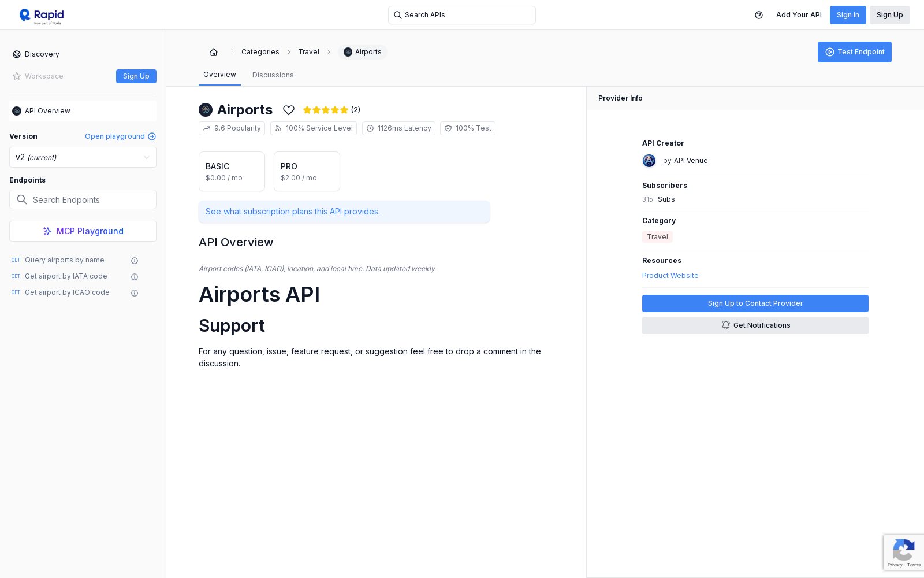Show info for Query airports by name
Image resolution: width=924 pixels, height=578 pixels.
point(135,261)
